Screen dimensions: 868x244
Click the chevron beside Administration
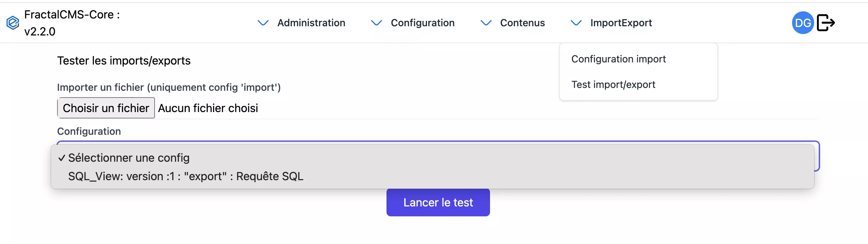coord(263,23)
